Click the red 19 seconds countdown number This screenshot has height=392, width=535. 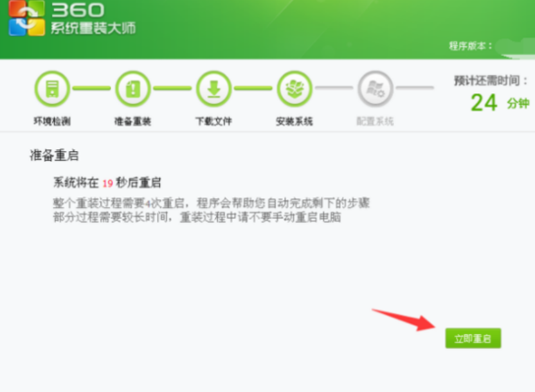pos(108,183)
